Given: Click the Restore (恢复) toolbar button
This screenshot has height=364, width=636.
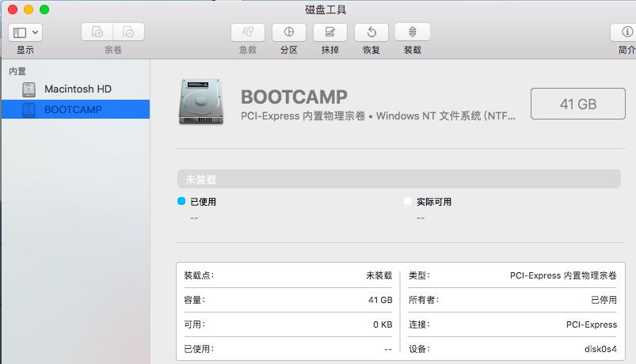Looking at the screenshot, I should [x=371, y=32].
